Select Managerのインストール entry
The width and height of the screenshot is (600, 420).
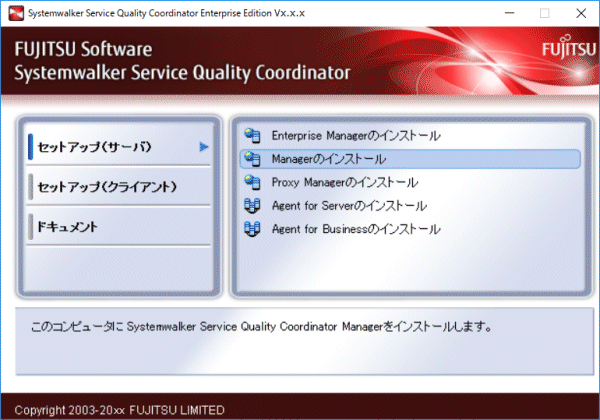410,159
